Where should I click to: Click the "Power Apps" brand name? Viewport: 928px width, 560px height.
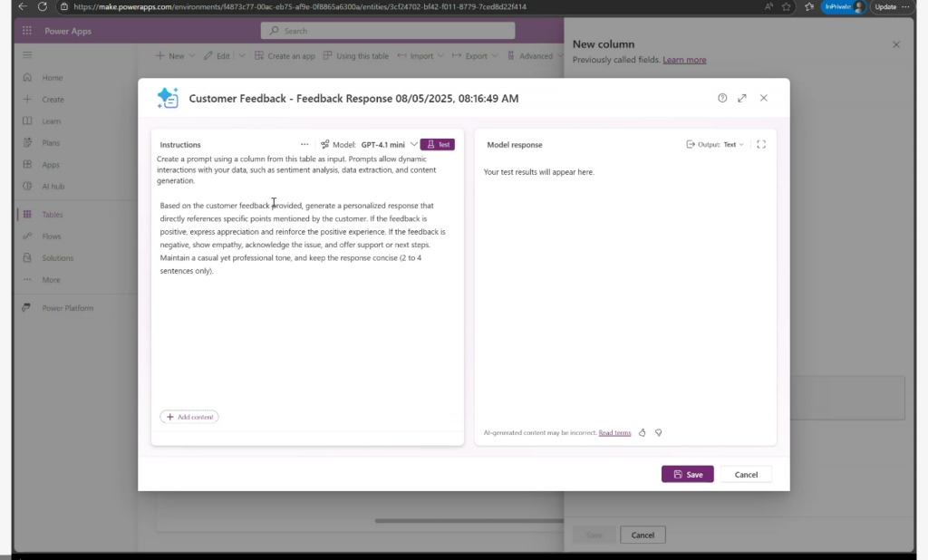click(x=68, y=31)
